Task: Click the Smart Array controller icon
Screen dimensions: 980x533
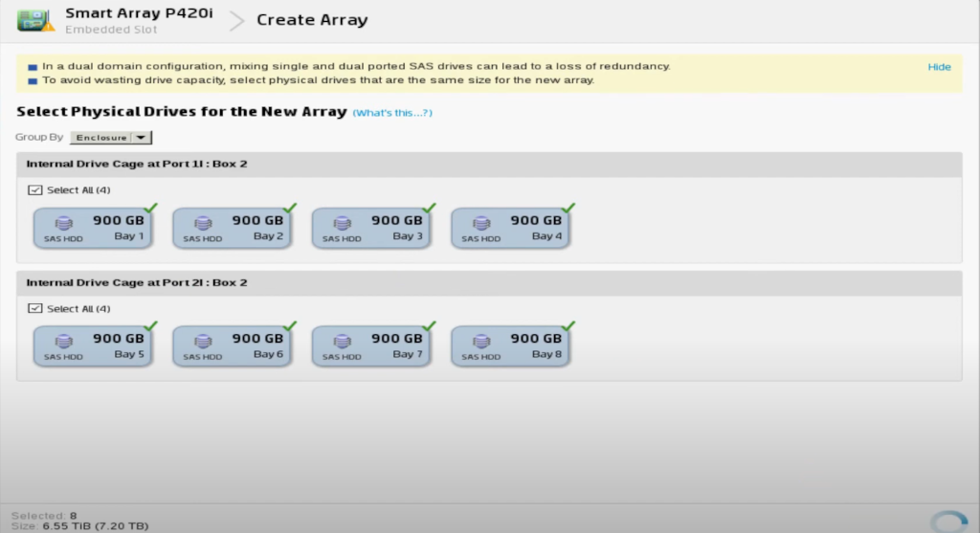Action: point(35,20)
